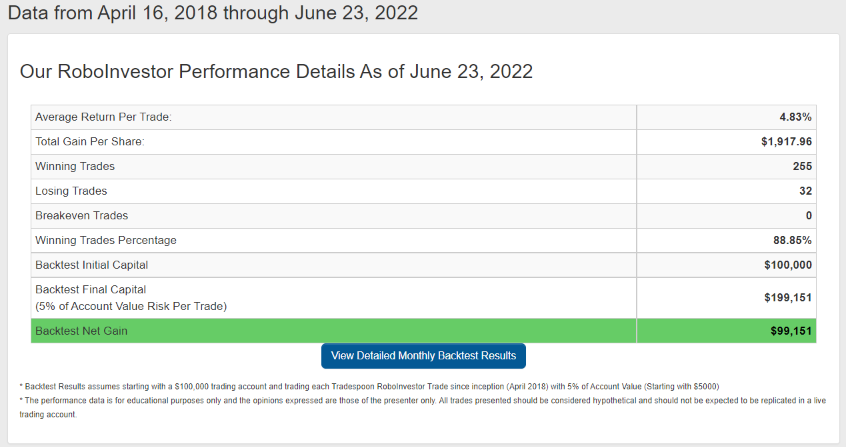Select the Backtest Initial Capital label
This screenshot has width=846, height=447.
pyautogui.click(x=92, y=265)
